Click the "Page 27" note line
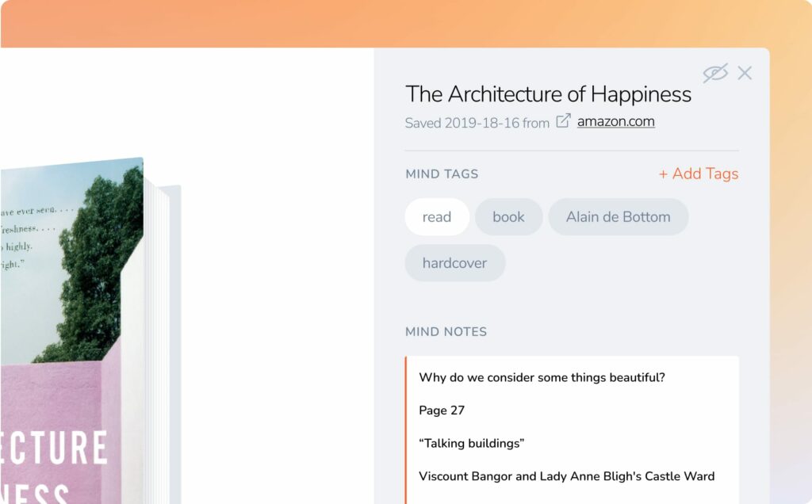The height and width of the screenshot is (504, 812). tap(442, 410)
